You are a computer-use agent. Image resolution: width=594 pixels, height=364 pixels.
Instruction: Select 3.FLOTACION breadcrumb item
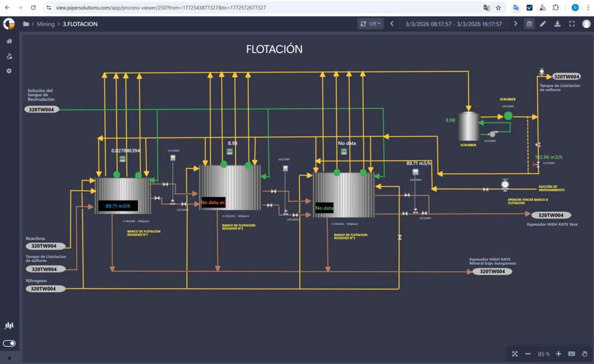[x=80, y=24]
